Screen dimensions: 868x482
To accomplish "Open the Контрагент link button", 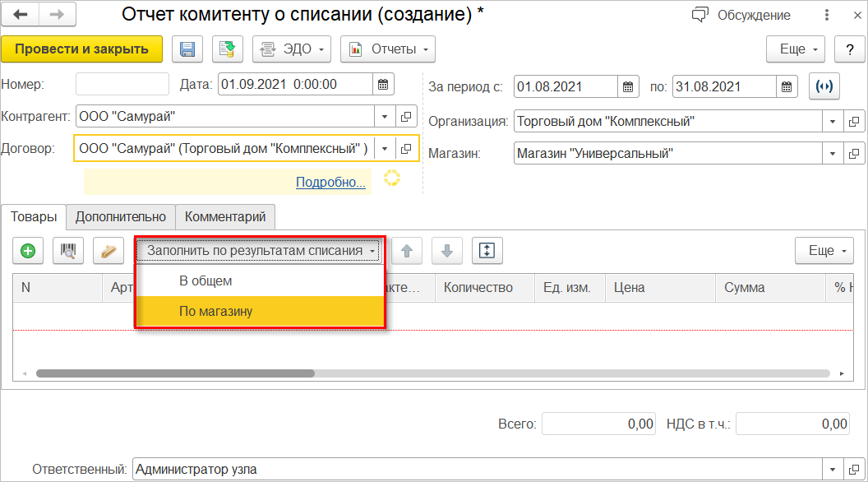I will coord(406,116).
